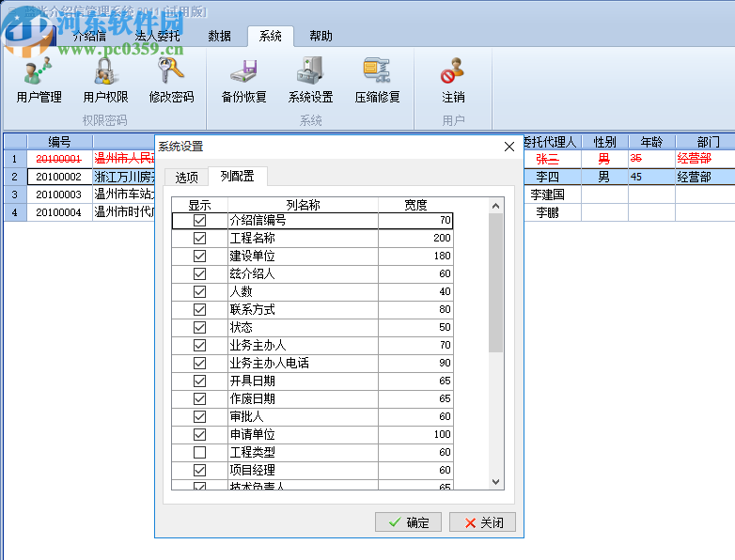735x560 pixels.
Task: Toggle the 联系方式 display checkbox
Action: tap(199, 309)
